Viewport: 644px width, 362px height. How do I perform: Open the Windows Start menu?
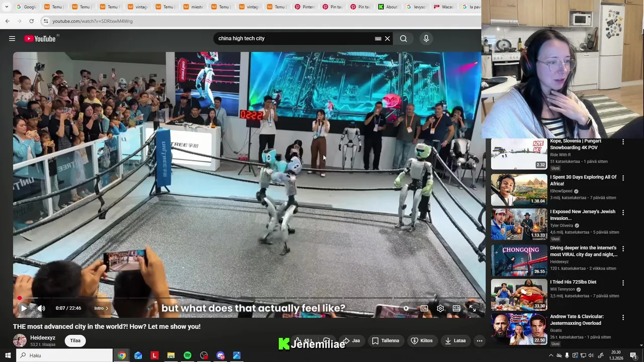[8, 355]
